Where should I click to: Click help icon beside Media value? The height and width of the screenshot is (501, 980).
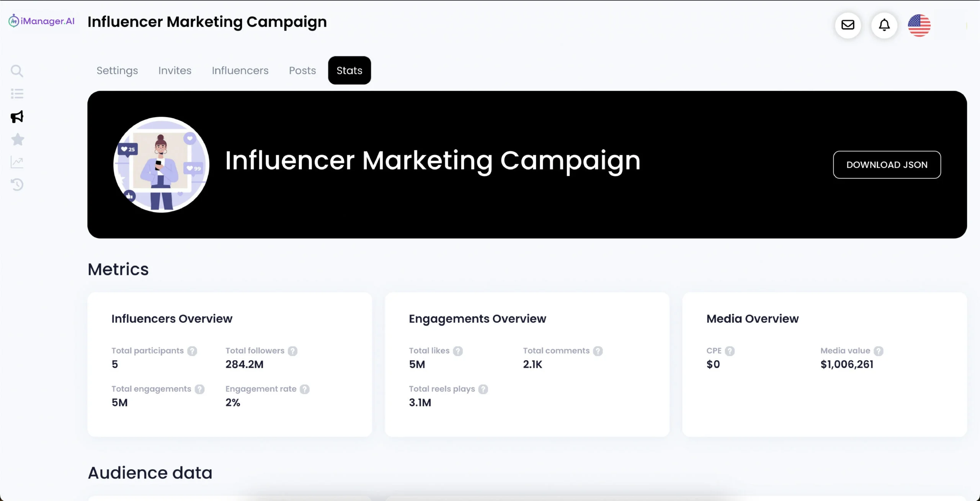coord(879,351)
